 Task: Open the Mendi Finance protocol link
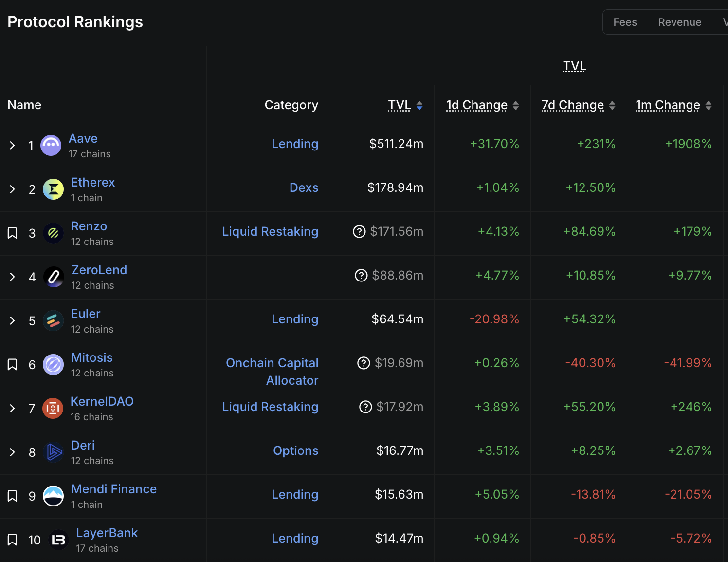pos(114,489)
